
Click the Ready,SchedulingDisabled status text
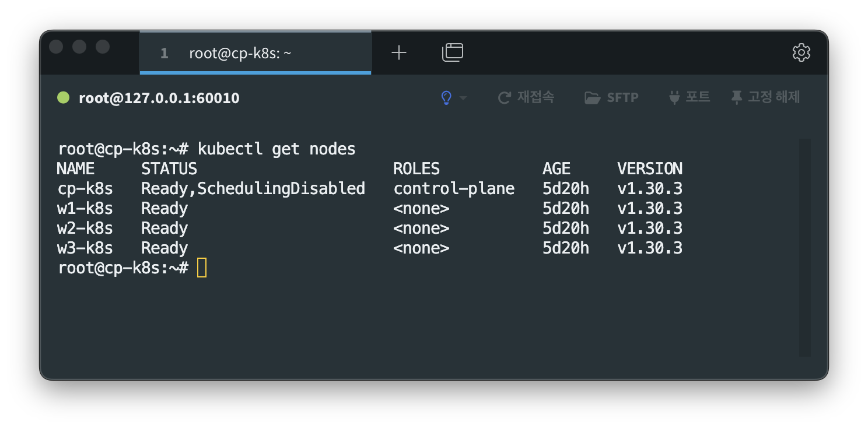tap(253, 189)
